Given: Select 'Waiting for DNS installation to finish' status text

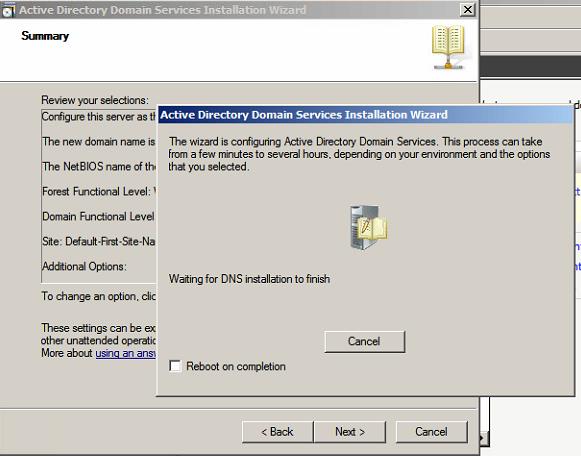Looking at the screenshot, I should 249,279.
